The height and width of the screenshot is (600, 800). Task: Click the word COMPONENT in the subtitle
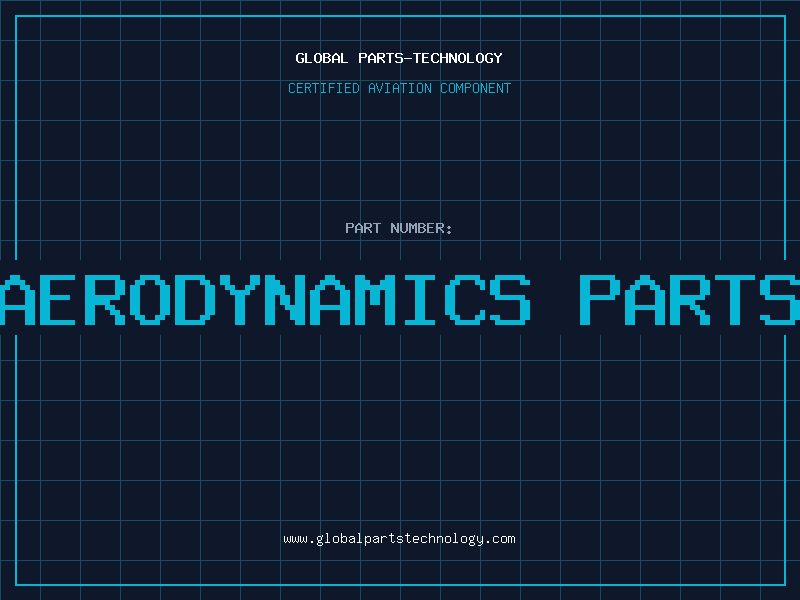pos(476,88)
